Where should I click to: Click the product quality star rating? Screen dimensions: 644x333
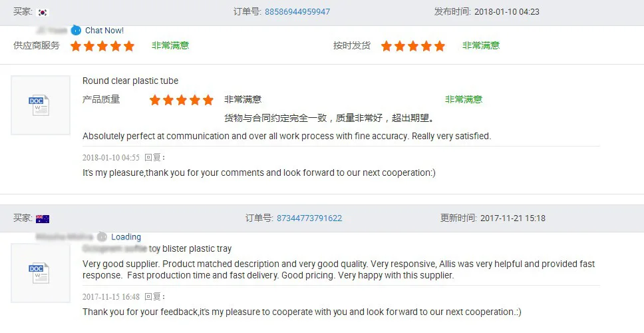182,100
